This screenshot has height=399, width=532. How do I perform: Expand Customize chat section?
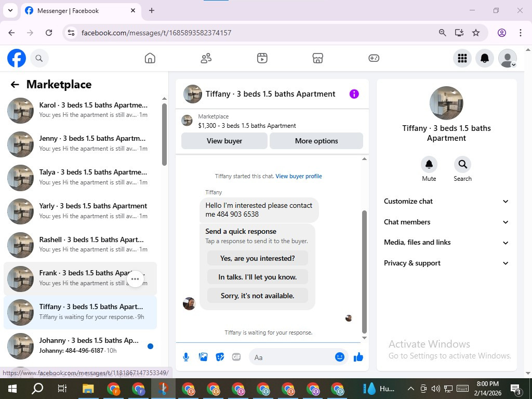446,202
